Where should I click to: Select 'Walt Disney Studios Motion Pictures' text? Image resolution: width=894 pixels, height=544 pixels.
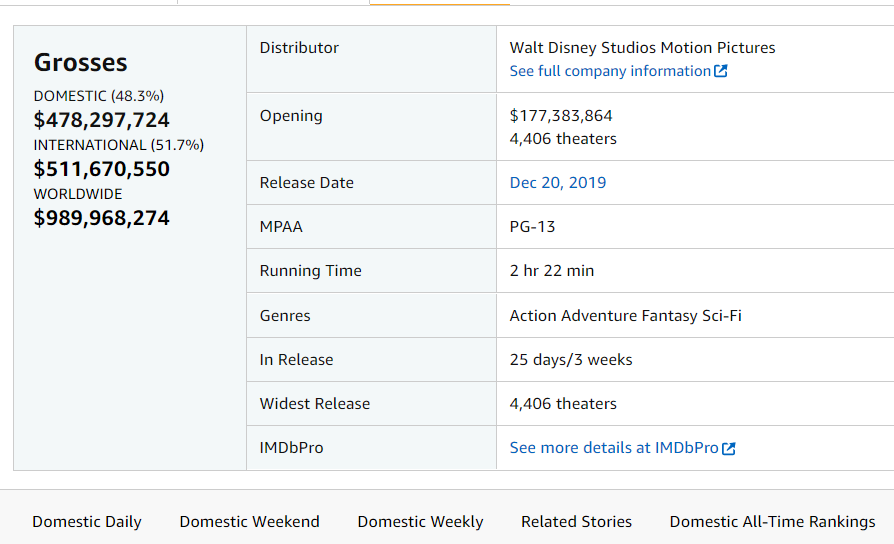pos(643,48)
